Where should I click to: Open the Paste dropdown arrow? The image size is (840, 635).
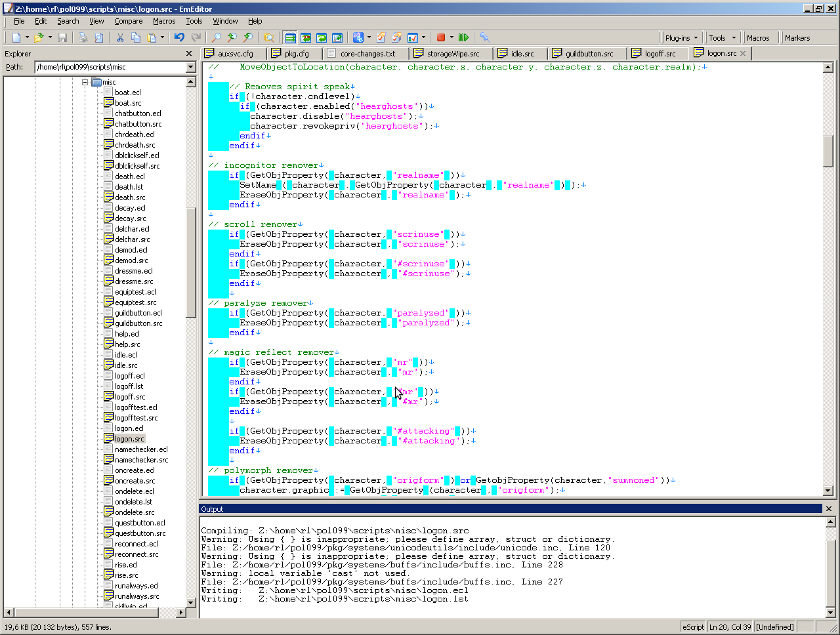coord(163,37)
